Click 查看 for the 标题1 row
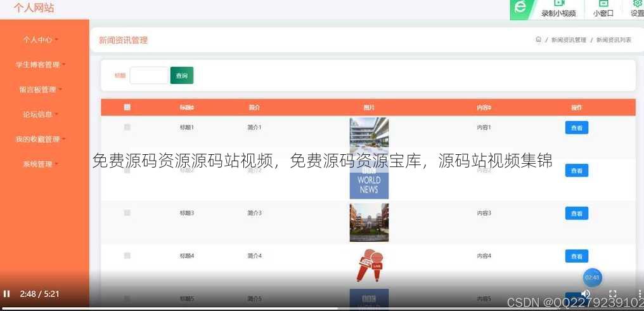Viewport: 644px width, 311px height. pyautogui.click(x=577, y=128)
